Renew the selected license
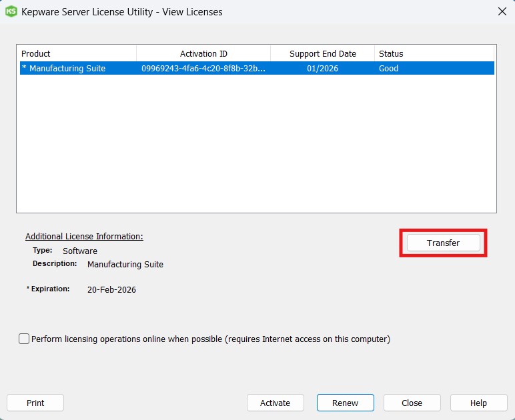Viewport: 515px width, 420px height. click(345, 403)
